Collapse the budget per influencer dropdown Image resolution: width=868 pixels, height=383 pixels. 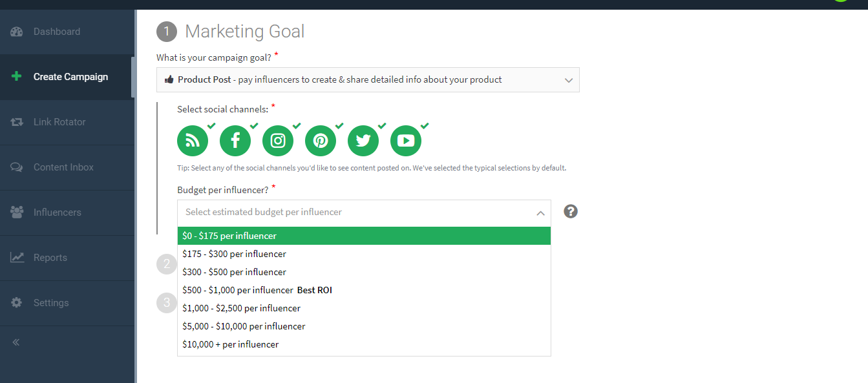coord(540,212)
